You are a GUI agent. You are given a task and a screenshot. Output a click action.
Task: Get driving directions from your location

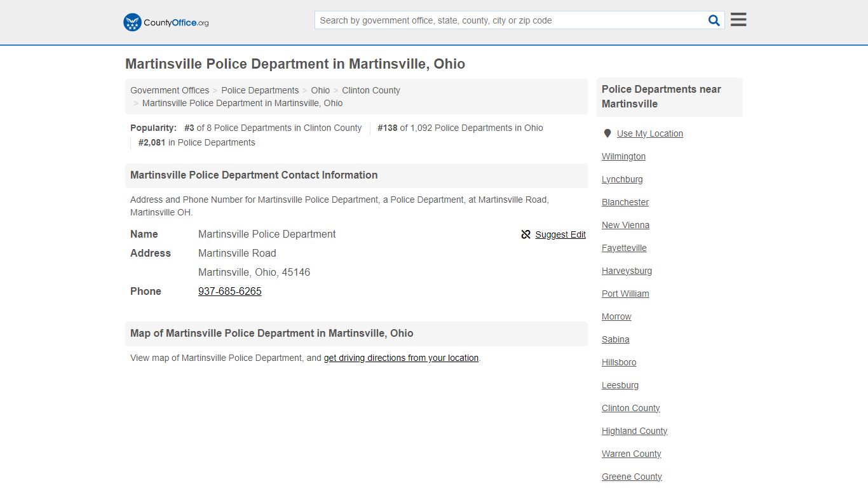tap(401, 358)
